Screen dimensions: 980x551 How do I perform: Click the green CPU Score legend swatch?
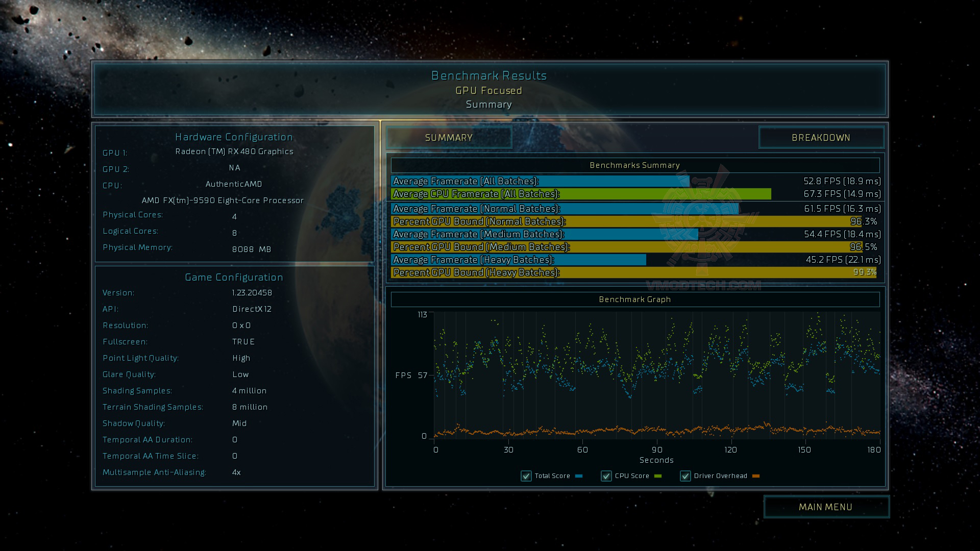tap(658, 476)
